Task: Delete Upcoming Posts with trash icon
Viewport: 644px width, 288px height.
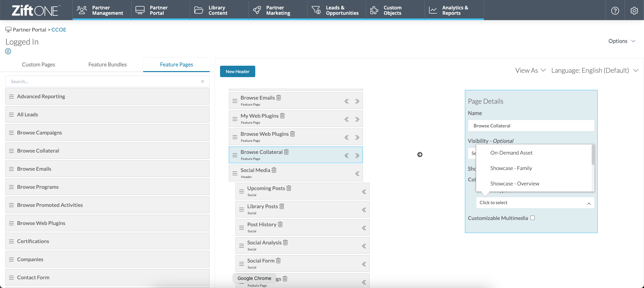Action: 289,188
